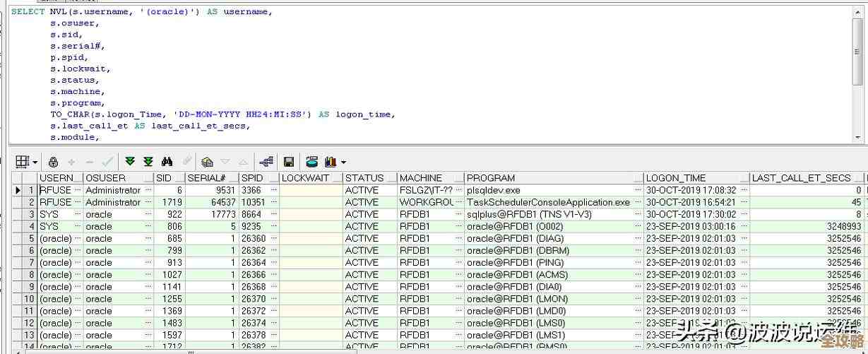Click scroll-up arrow of SQL editor scrollbar

[x=859, y=12]
